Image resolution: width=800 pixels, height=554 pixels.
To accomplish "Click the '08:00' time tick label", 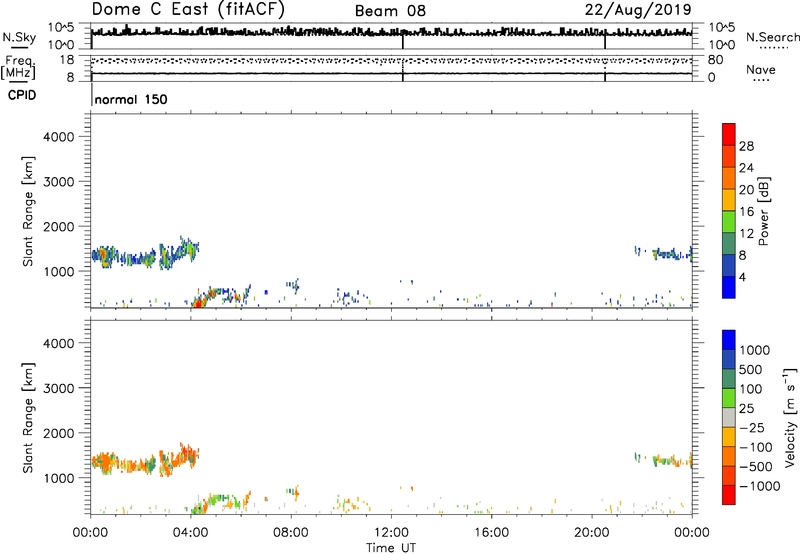I will pos(291,533).
